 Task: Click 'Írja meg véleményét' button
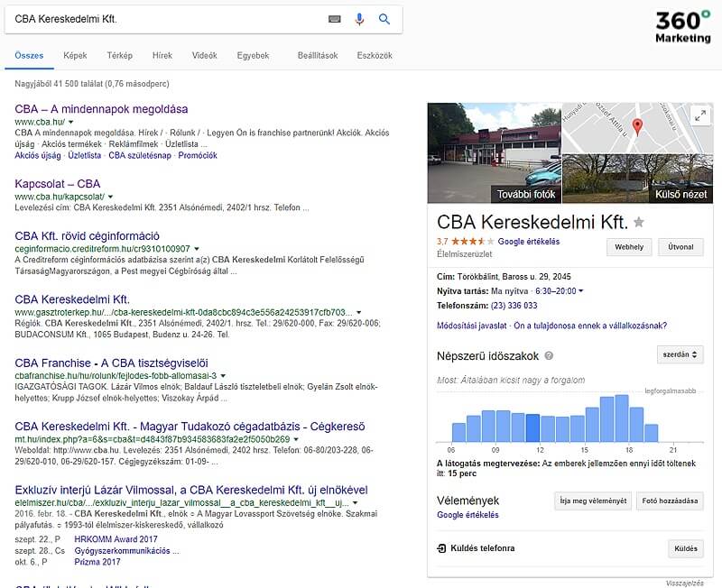593,501
